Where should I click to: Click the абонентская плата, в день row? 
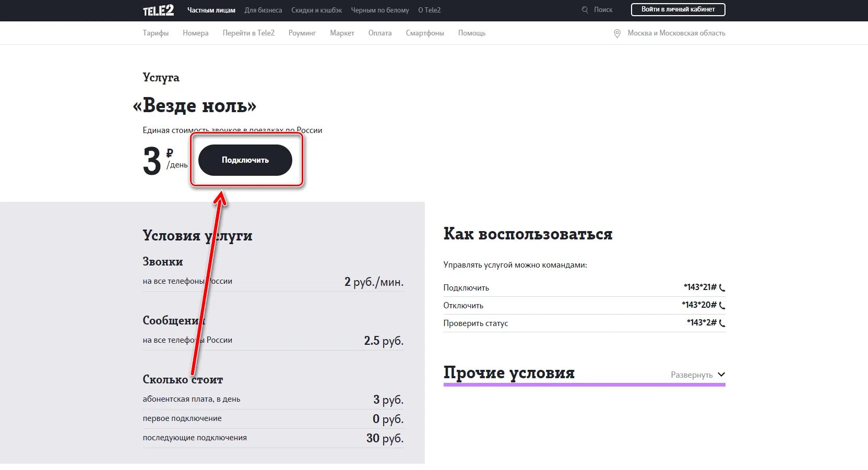pyautogui.click(x=273, y=400)
